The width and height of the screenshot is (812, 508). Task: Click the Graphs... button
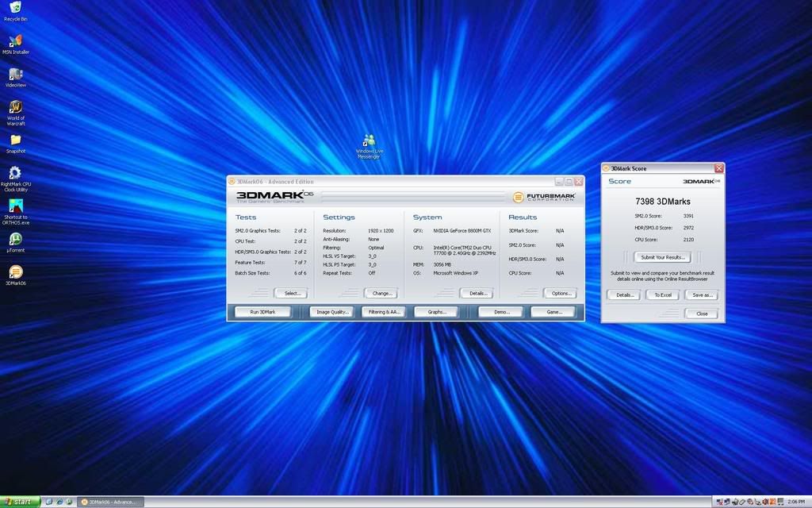[437, 312]
